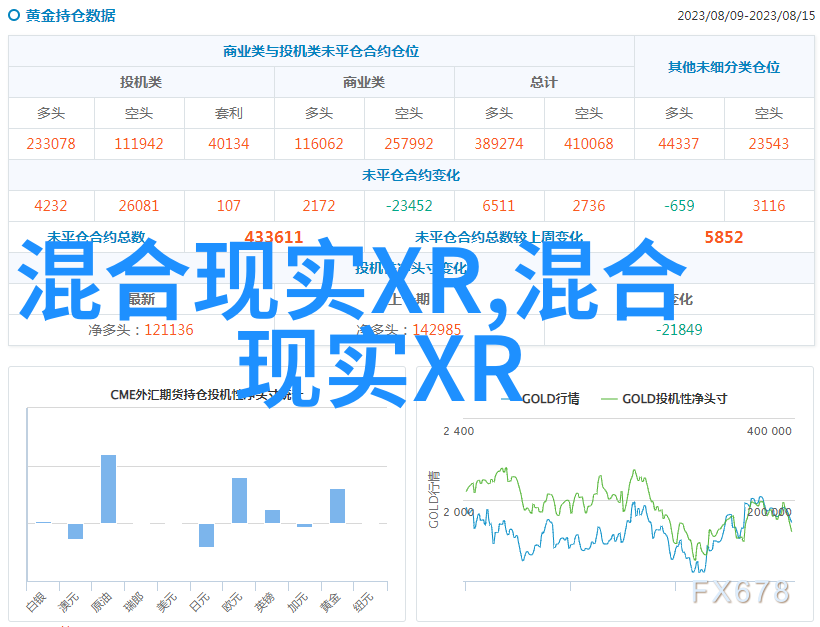Click the 黄金 bar in CME chart
This screenshot has height=627, width=820.
[x=337, y=506]
